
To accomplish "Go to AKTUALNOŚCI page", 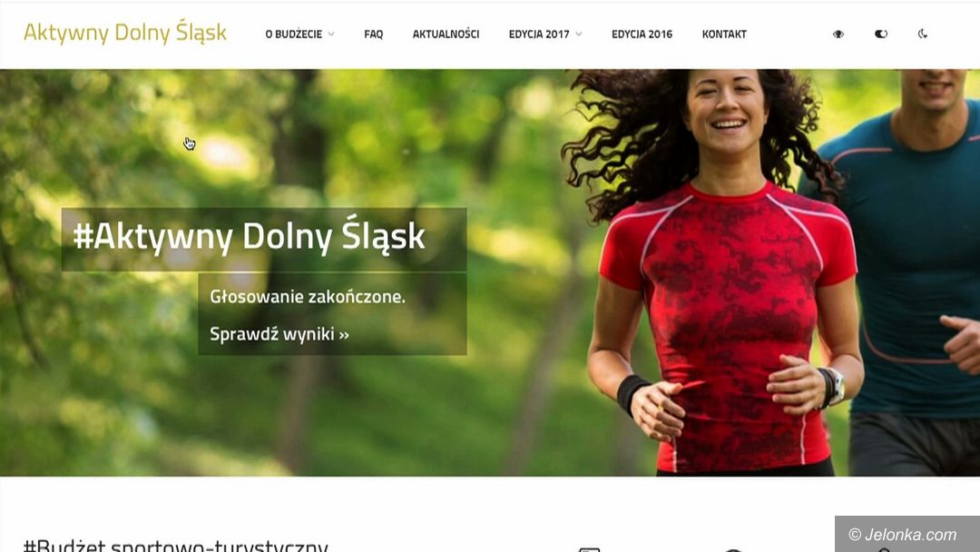I will point(446,34).
